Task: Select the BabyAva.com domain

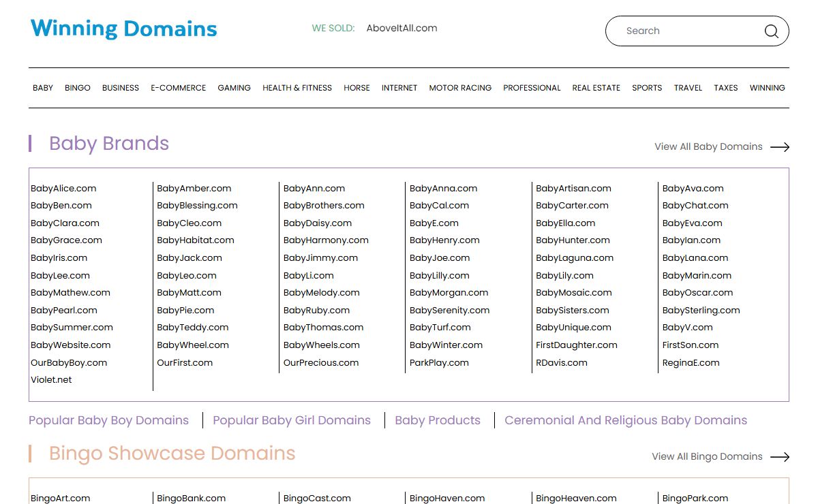Action: pos(693,189)
